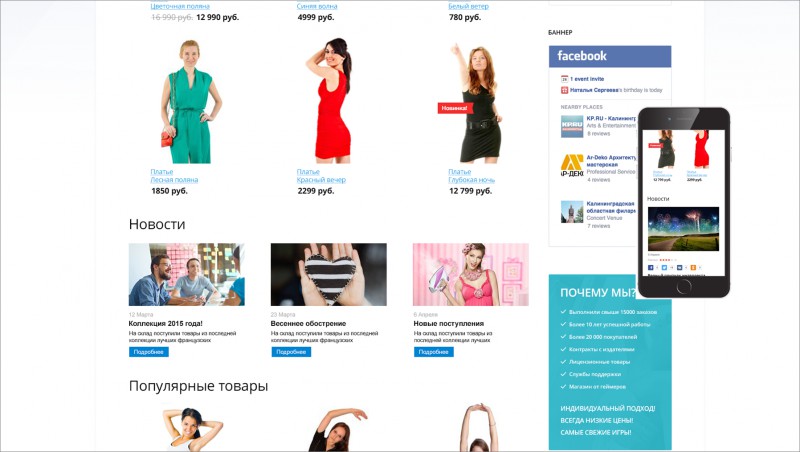Click the striped heart news image
The width and height of the screenshot is (800, 452).
pos(329,274)
